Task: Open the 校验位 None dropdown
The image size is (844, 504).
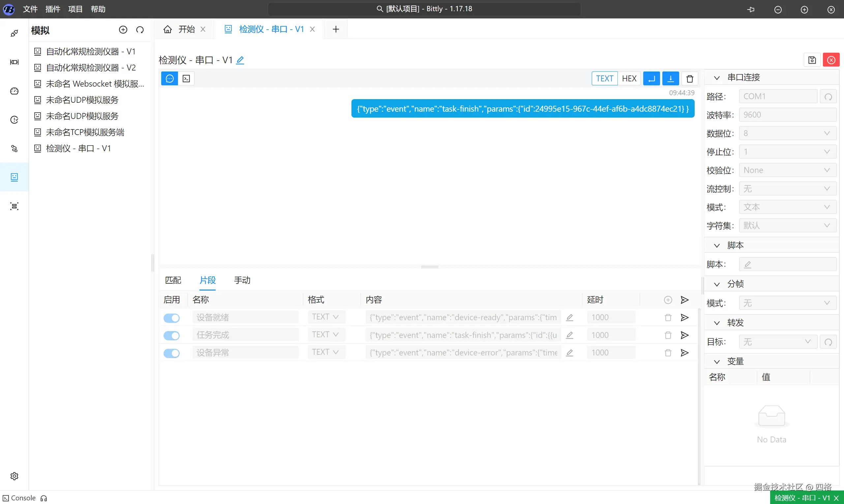Action: click(787, 170)
